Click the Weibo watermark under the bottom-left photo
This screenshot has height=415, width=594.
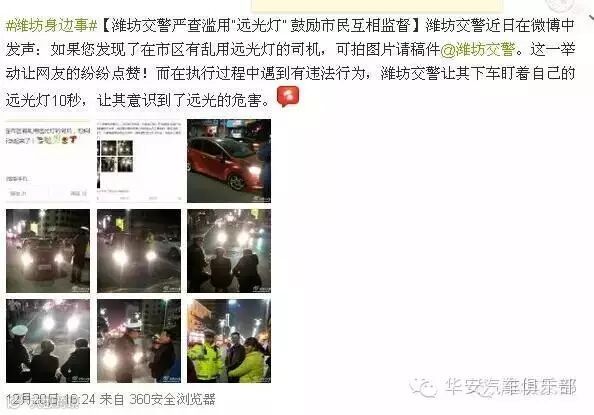81,378
